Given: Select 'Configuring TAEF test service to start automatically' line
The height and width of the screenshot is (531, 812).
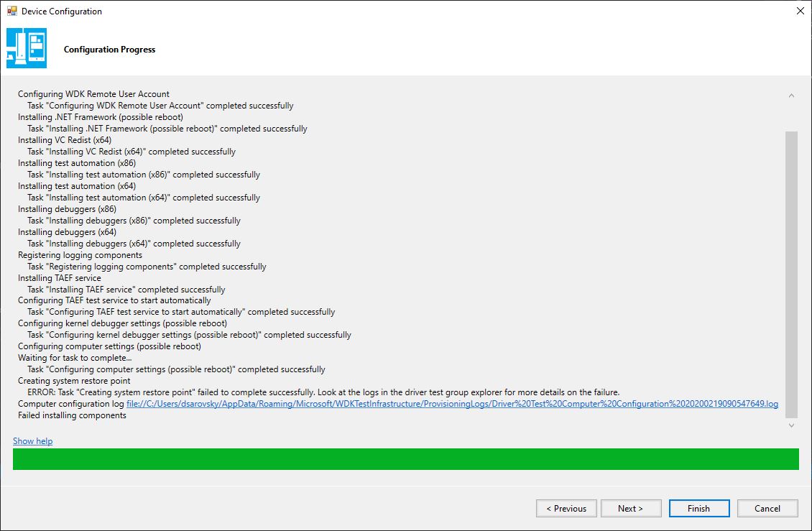Looking at the screenshot, I should click(x=114, y=300).
